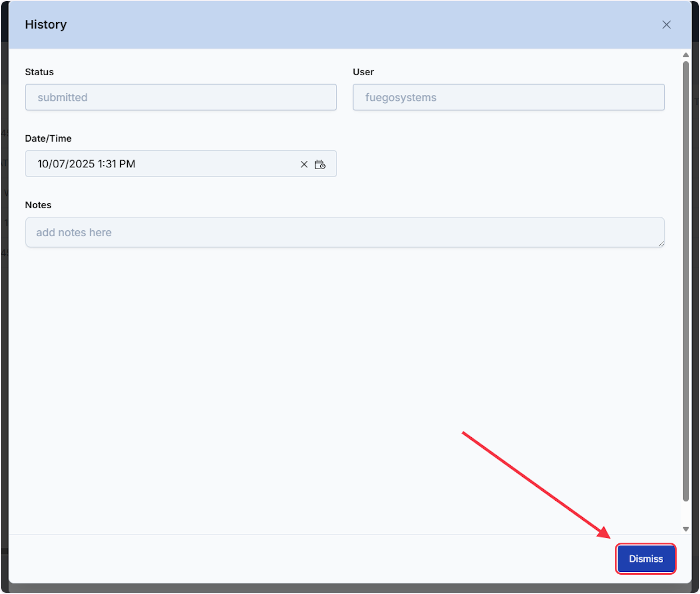The width and height of the screenshot is (700, 594).
Task: Click the scrollbar down arrow
Action: [x=686, y=529]
